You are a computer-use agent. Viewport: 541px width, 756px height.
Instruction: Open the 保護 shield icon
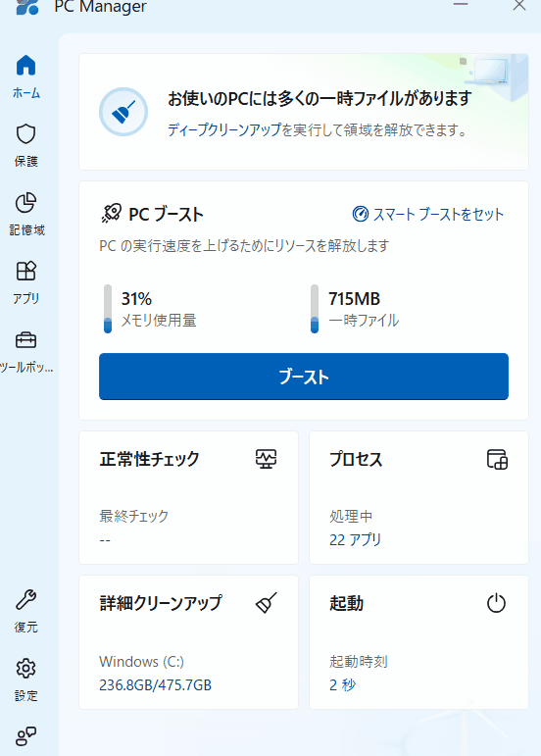point(26,134)
